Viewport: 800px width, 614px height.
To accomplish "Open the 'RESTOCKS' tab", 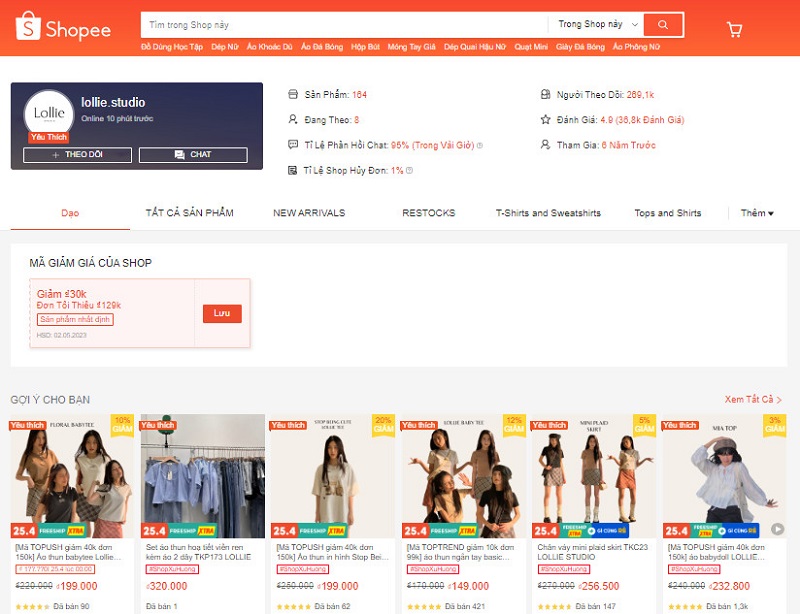I will 428,213.
